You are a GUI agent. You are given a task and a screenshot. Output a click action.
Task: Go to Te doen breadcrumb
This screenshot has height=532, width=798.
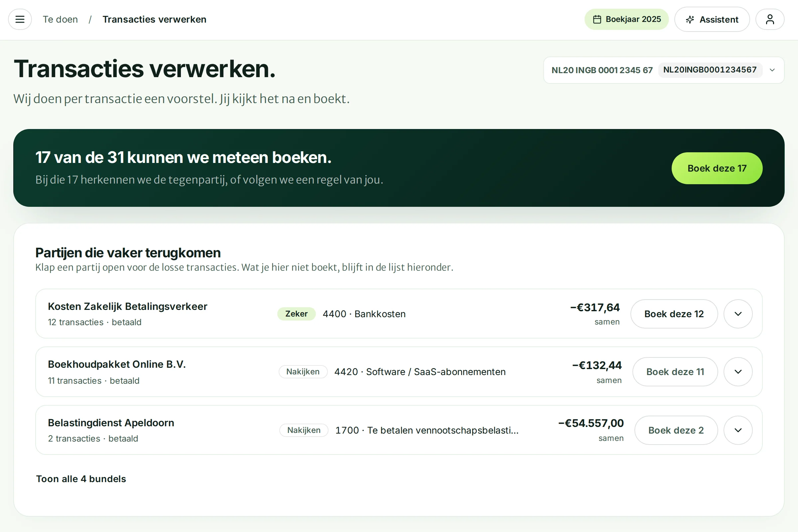[60, 19]
